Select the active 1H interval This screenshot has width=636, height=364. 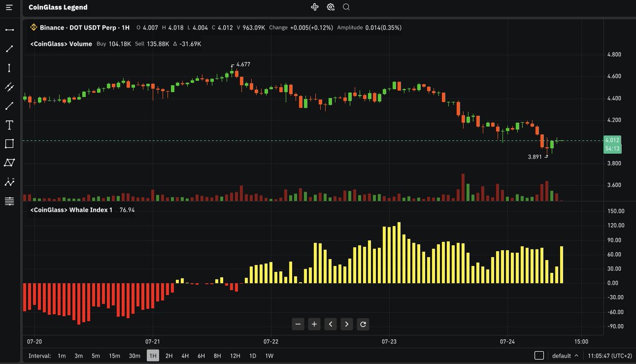[153, 356]
